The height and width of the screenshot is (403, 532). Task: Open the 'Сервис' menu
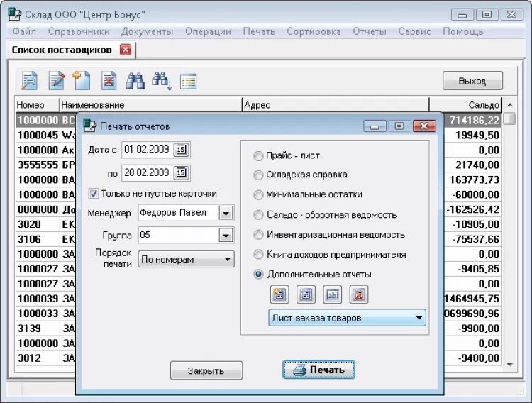pos(414,31)
